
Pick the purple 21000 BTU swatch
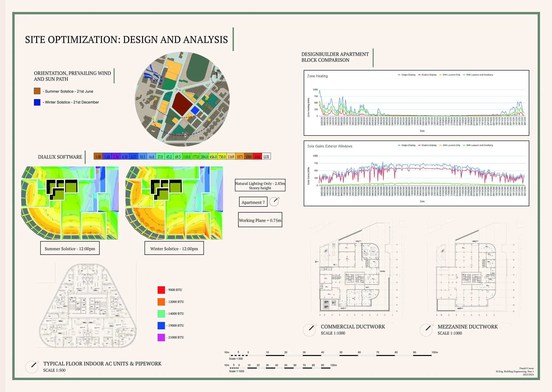pos(161,337)
